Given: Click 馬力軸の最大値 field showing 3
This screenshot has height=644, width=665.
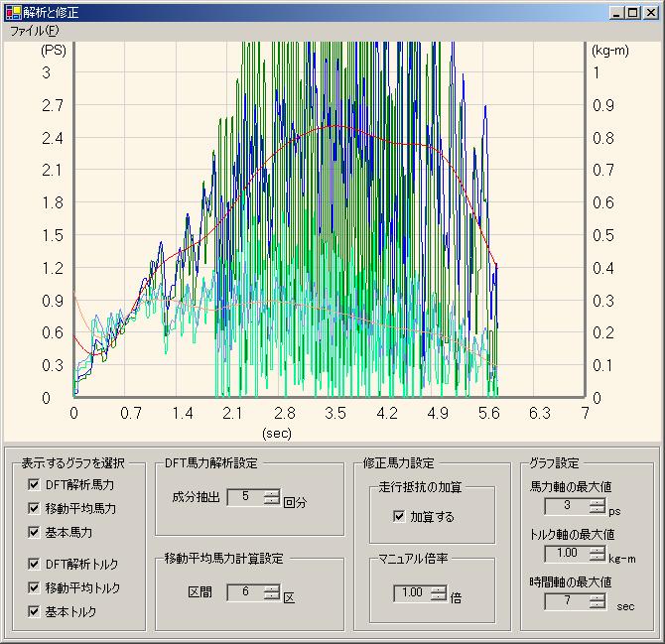Looking at the screenshot, I should 567,505.
